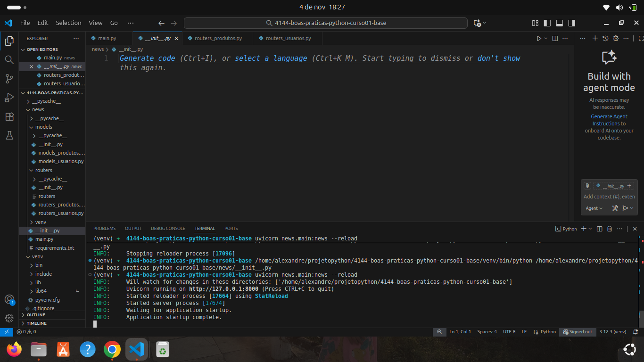Kill terminal using trash icon
Image resolution: width=644 pixels, height=362 pixels.
(x=610, y=229)
